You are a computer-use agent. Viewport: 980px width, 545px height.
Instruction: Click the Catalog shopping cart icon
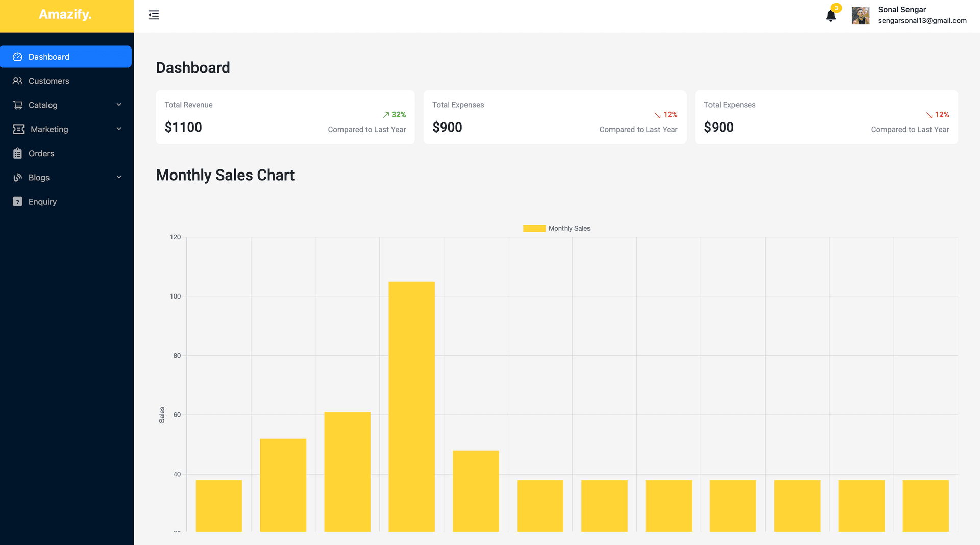(x=18, y=105)
